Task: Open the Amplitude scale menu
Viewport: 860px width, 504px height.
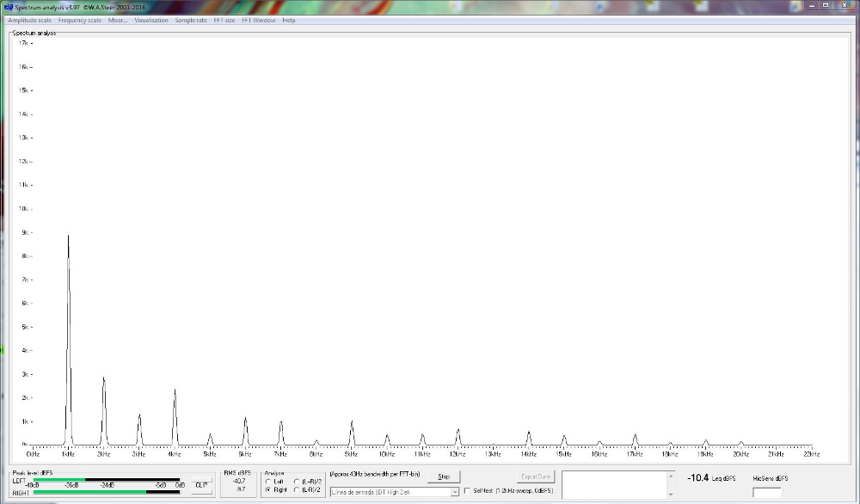Action: 29,21
